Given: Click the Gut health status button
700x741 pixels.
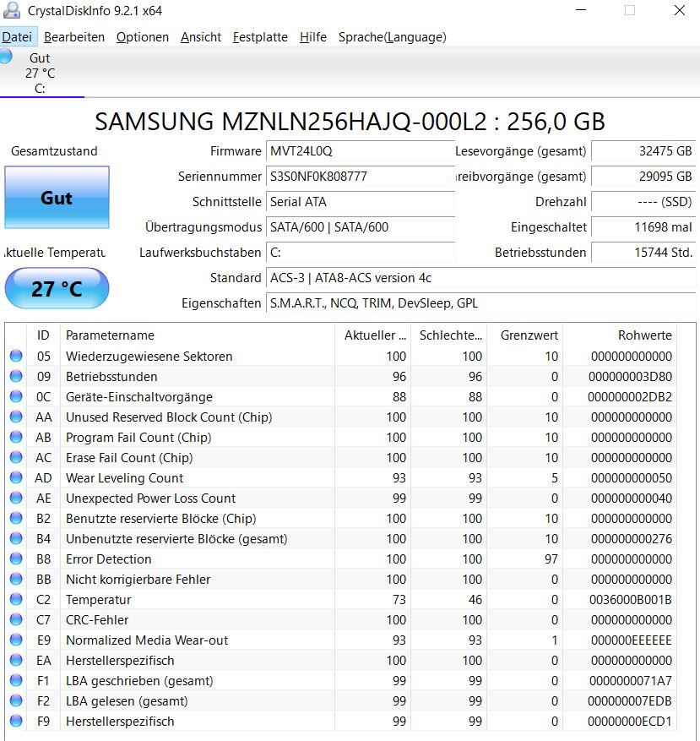Looking at the screenshot, I should coord(57,198).
